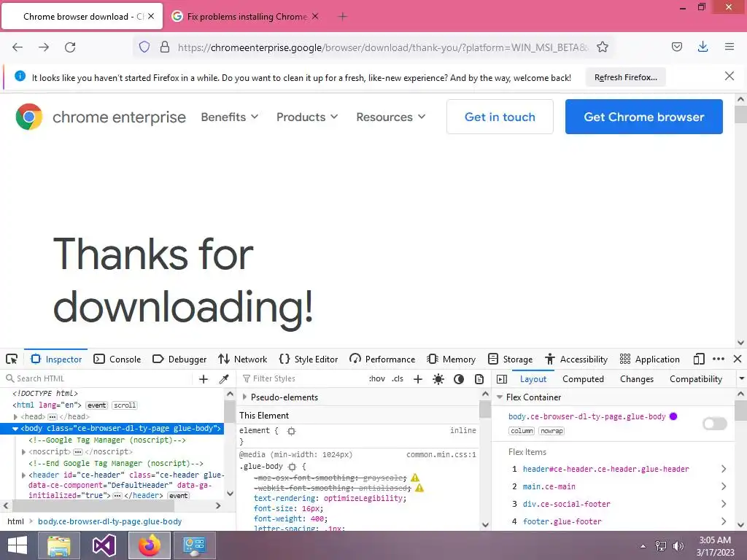Screen dimensions: 747x560
Task: Switch to the Console panel
Action: pyautogui.click(x=117, y=359)
